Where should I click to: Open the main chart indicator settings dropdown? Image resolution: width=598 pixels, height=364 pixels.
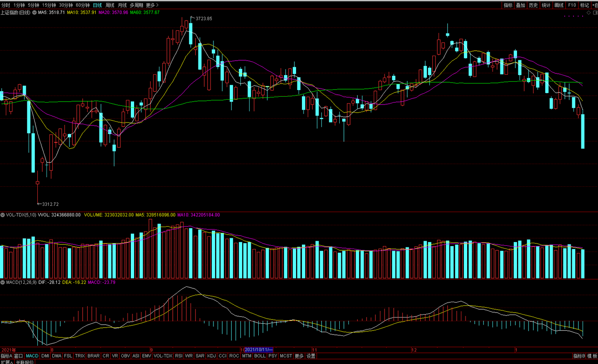(x=34, y=12)
